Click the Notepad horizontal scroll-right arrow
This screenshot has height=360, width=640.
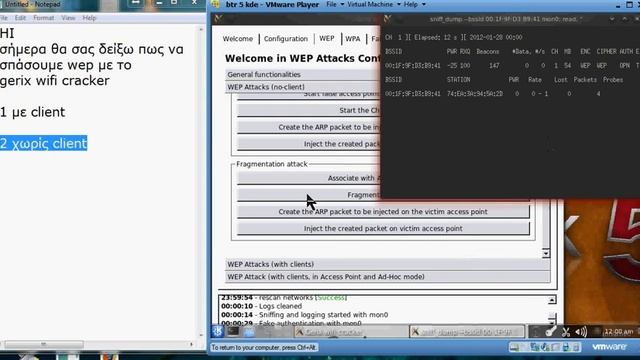191,345
